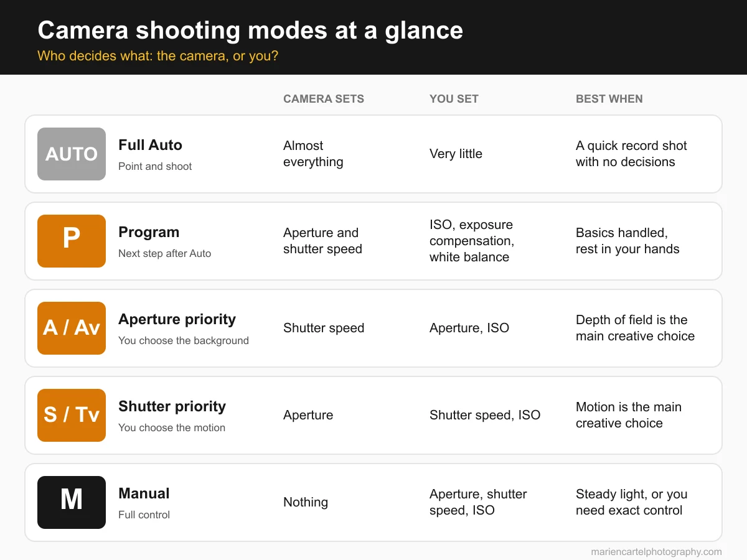
Task: Click the 'Aperture priority' title
Action: [x=177, y=319]
